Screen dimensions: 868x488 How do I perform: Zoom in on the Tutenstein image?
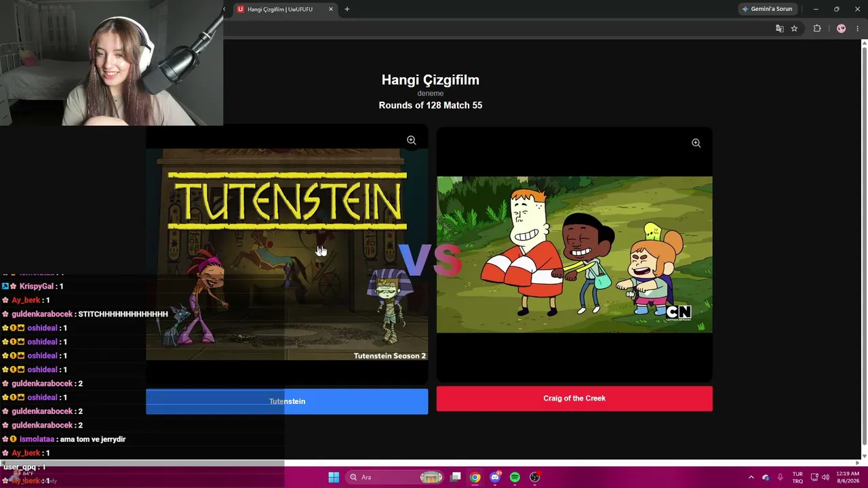[412, 140]
